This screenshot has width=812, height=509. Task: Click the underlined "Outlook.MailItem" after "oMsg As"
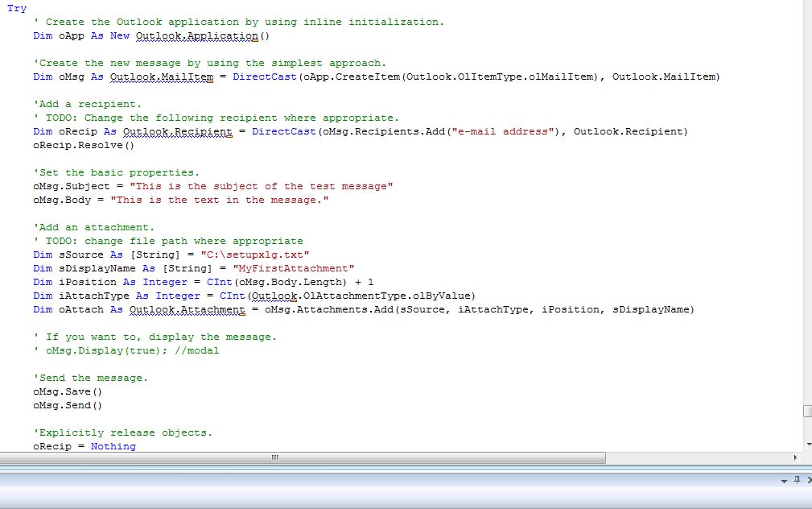[162, 77]
